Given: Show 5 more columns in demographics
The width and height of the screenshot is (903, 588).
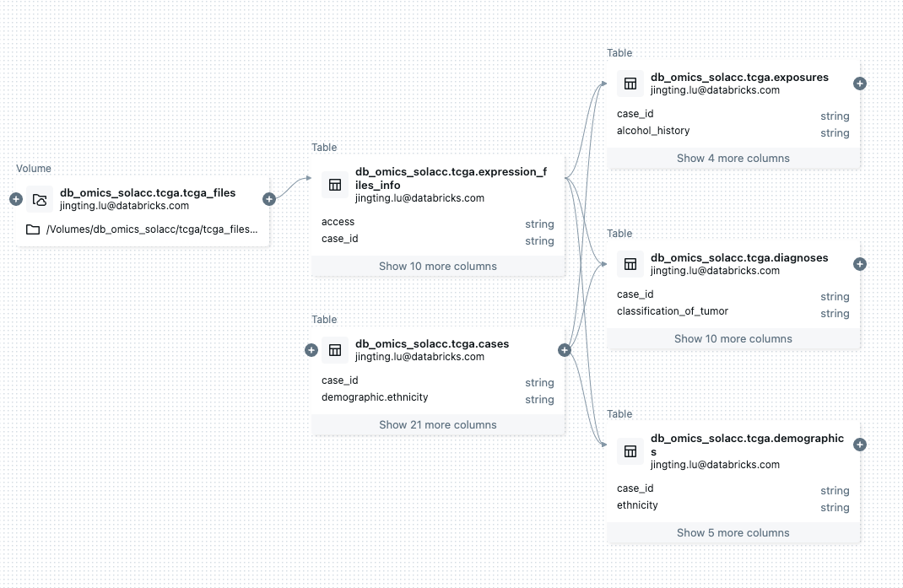Looking at the screenshot, I should click(733, 532).
